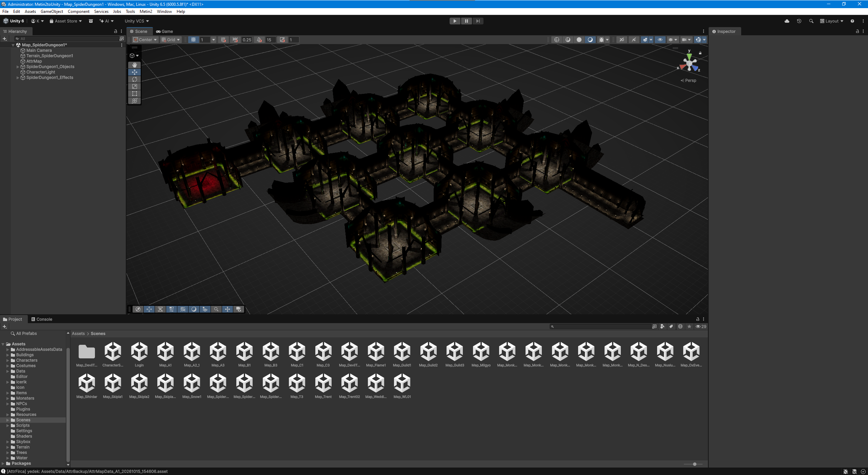Toggle the Hierarchy panel lock
Screen dimensions: 868x475
point(116,31)
